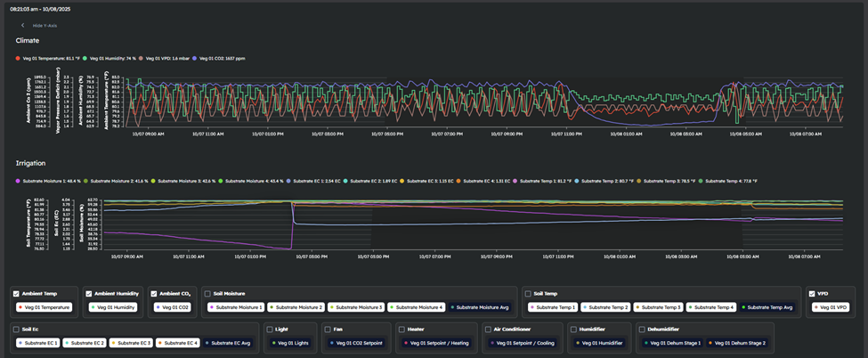
Task: Click the red Veg 01 Temperature legend dot
Action: coord(19,59)
